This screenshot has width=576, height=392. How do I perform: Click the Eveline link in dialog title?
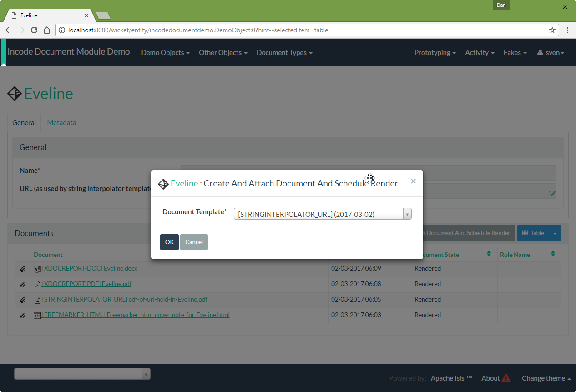(x=184, y=184)
